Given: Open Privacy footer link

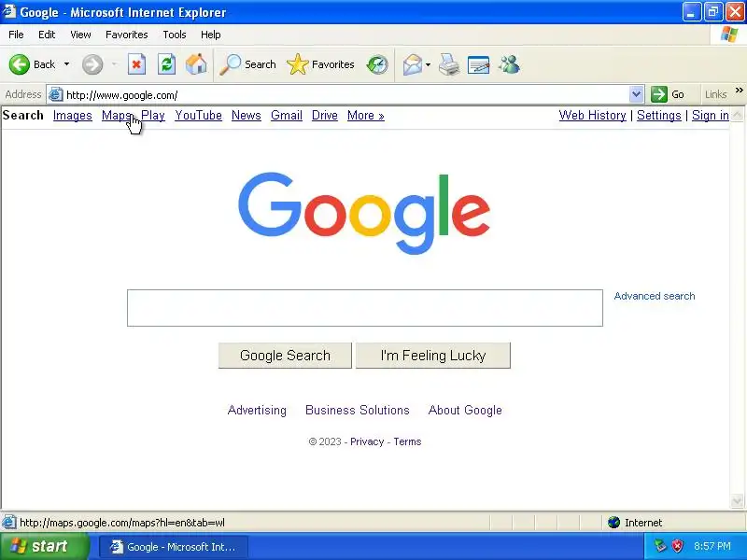Looking at the screenshot, I should (x=367, y=441).
